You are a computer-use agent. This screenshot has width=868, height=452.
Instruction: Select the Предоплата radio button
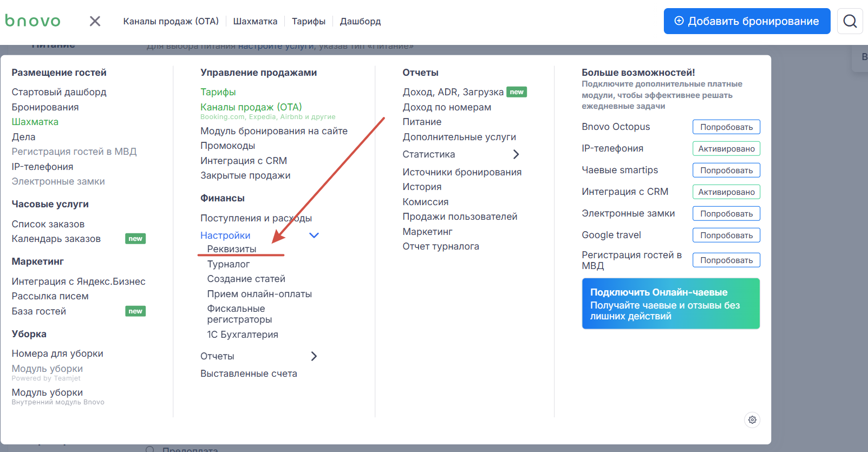pos(150,449)
